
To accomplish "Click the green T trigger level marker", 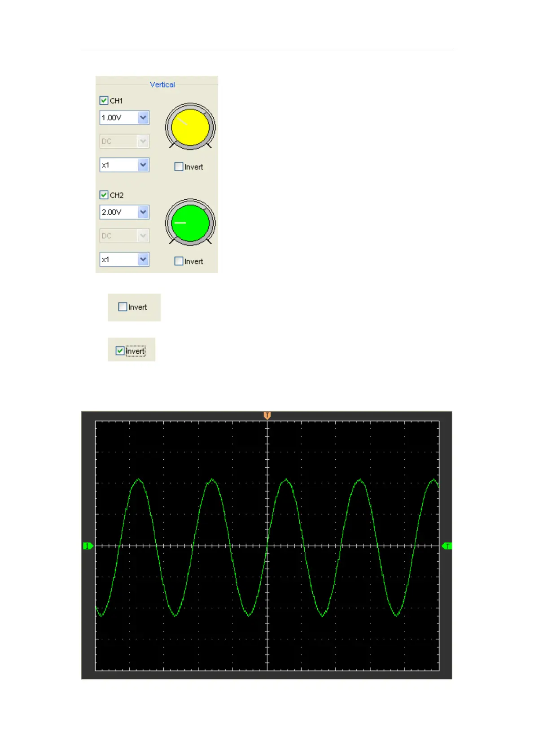I will pyautogui.click(x=447, y=546).
